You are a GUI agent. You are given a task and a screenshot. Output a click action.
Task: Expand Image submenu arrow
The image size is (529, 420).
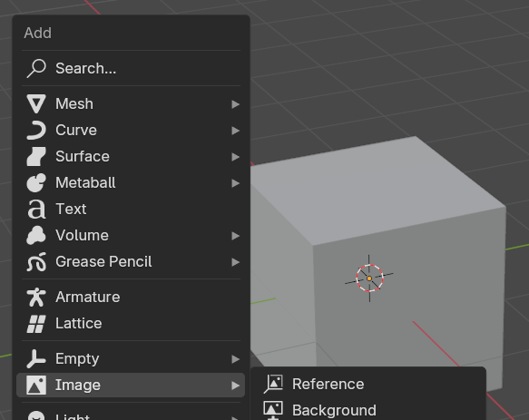click(236, 386)
